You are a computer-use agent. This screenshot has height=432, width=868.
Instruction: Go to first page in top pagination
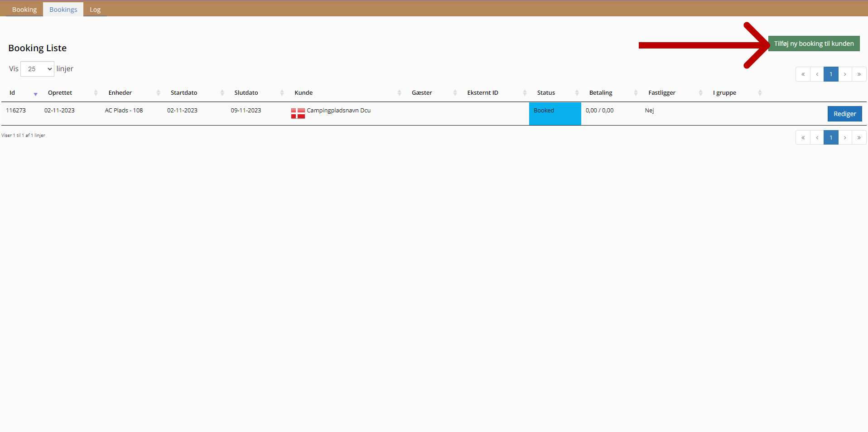803,74
